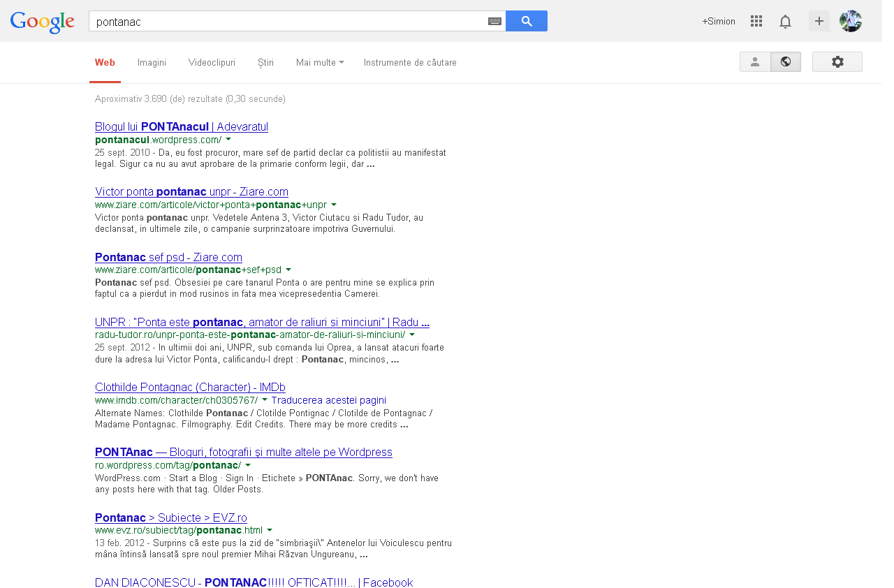The height and width of the screenshot is (588, 894).
Task: Click the Alternate Names snippet text
Action: 264,418
